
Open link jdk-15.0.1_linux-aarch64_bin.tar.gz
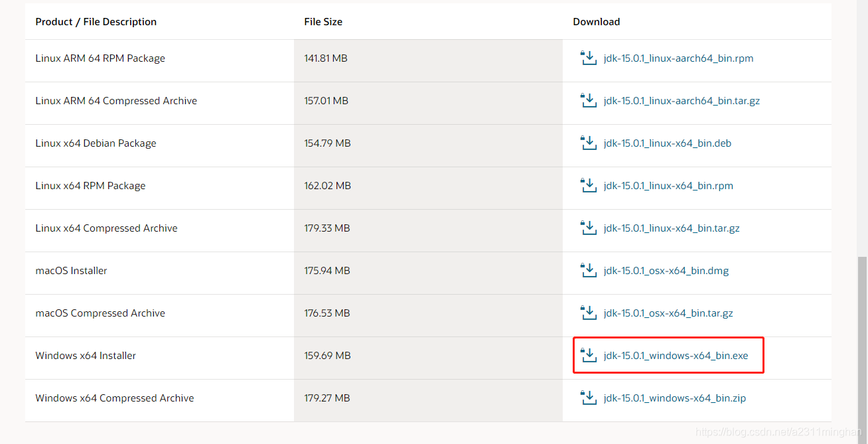pos(682,101)
